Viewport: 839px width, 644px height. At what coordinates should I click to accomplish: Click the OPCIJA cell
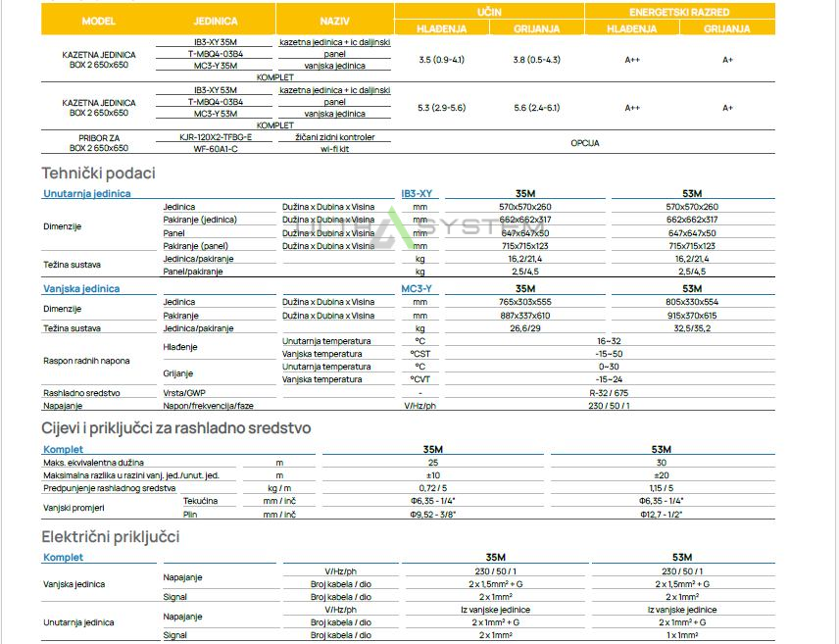click(x=585, y=143)
